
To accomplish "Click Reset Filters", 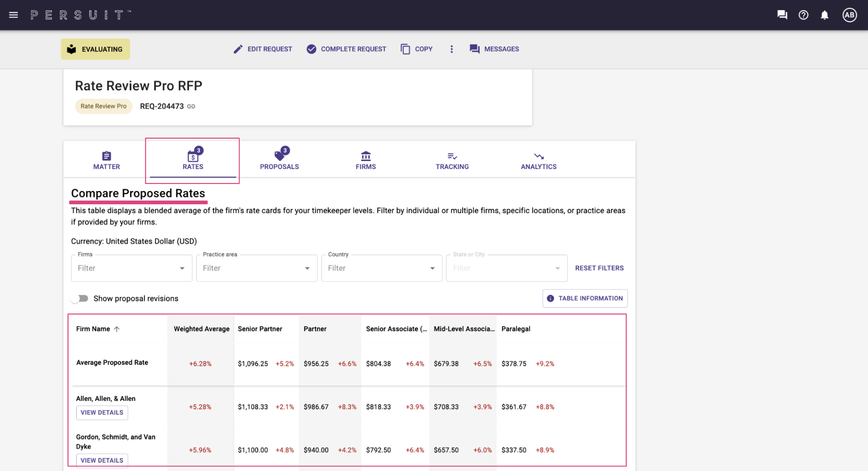I will pos(599,268).
